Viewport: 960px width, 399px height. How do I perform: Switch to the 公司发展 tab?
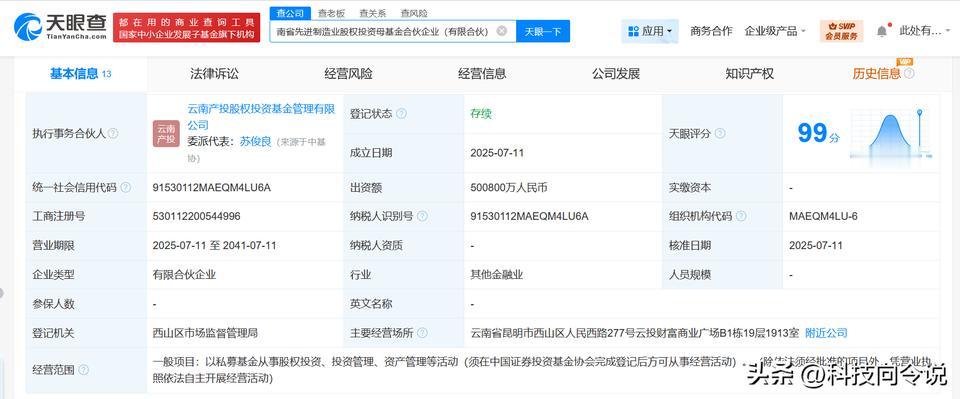[x=616, y=74]
